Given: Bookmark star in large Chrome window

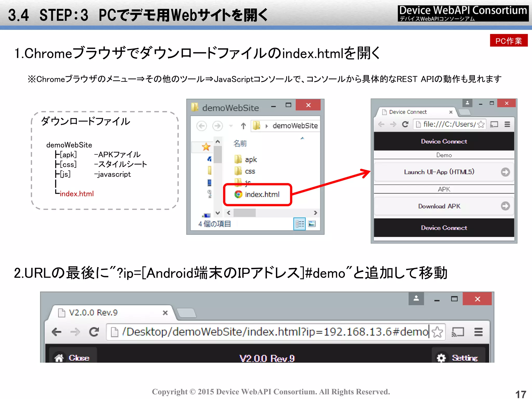Looking at the screenshot, I should coord(438,332).
